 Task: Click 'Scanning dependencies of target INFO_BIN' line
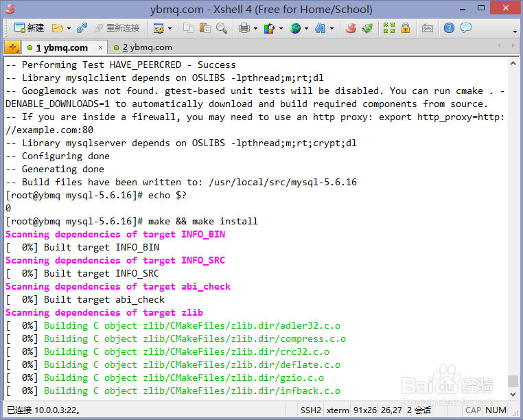click(x=115, y=234)
